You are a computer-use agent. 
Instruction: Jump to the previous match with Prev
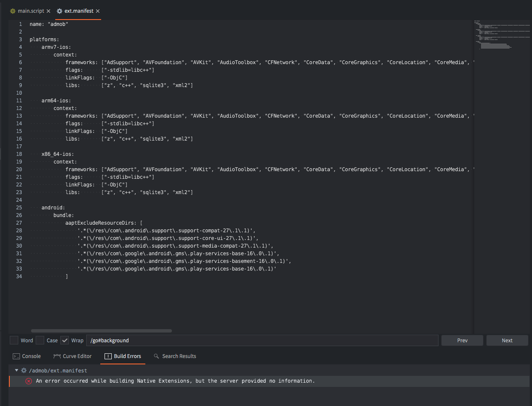coord(462,340)
